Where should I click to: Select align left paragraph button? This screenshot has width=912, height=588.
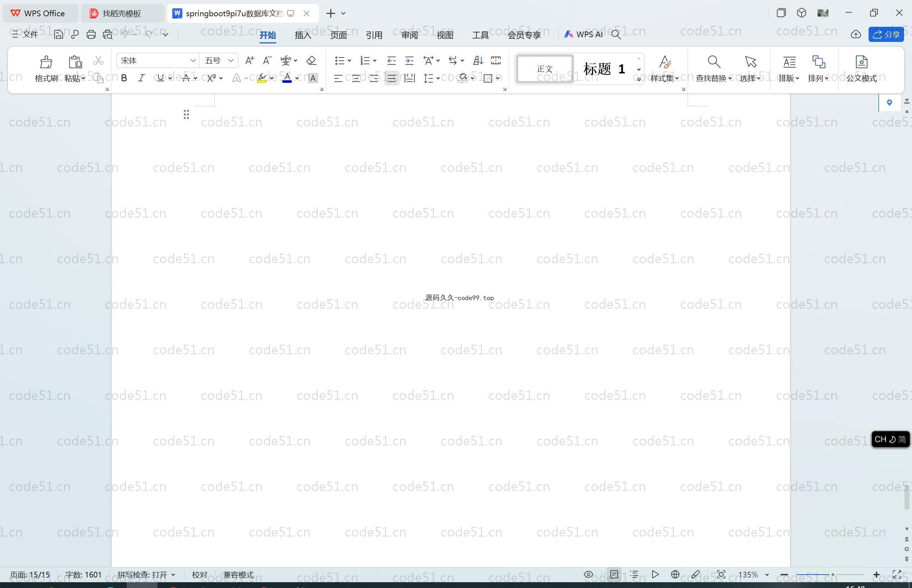338,78
